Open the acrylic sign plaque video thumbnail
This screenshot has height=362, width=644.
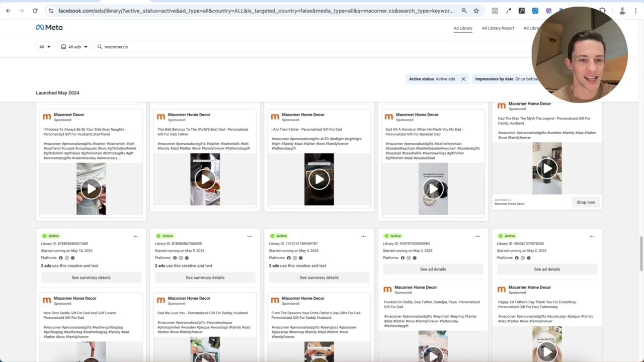547,344
